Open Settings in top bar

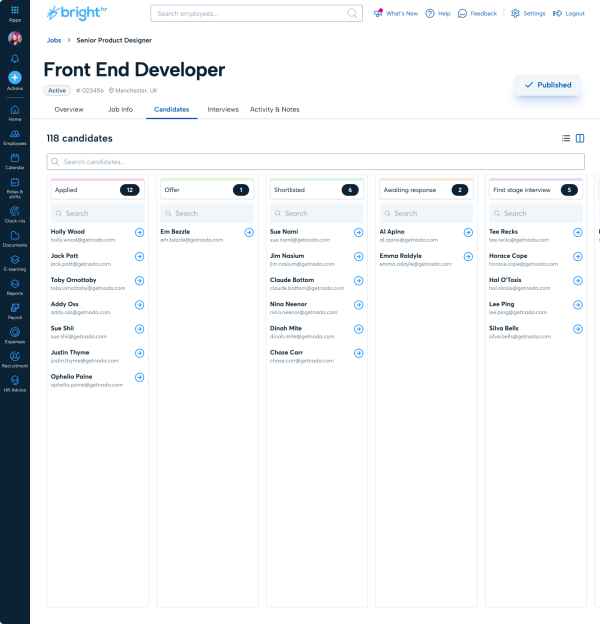point(528,13)
